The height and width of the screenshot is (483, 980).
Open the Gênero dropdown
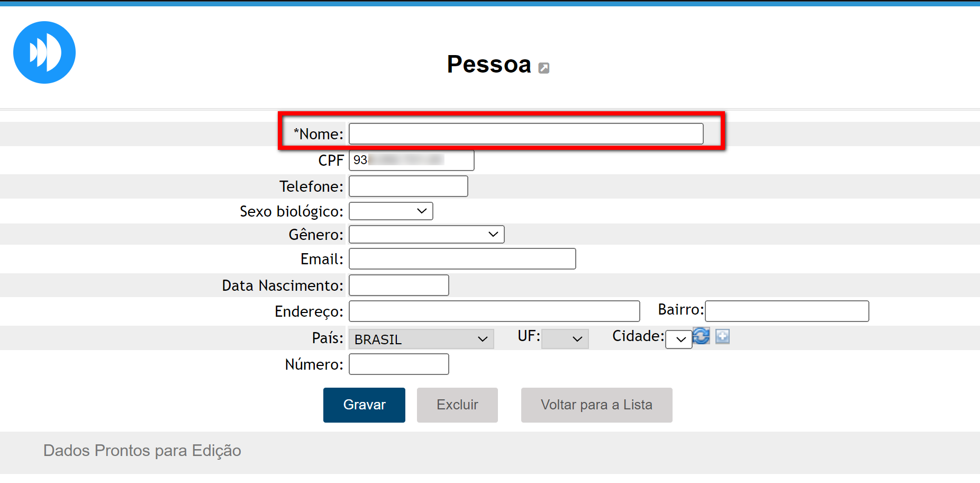[426, 234]
